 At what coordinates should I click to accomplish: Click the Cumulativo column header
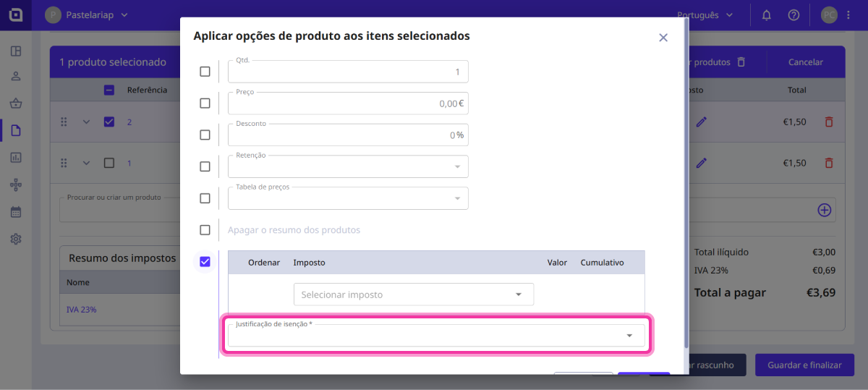pyautogui.click(x=602, y=263)
